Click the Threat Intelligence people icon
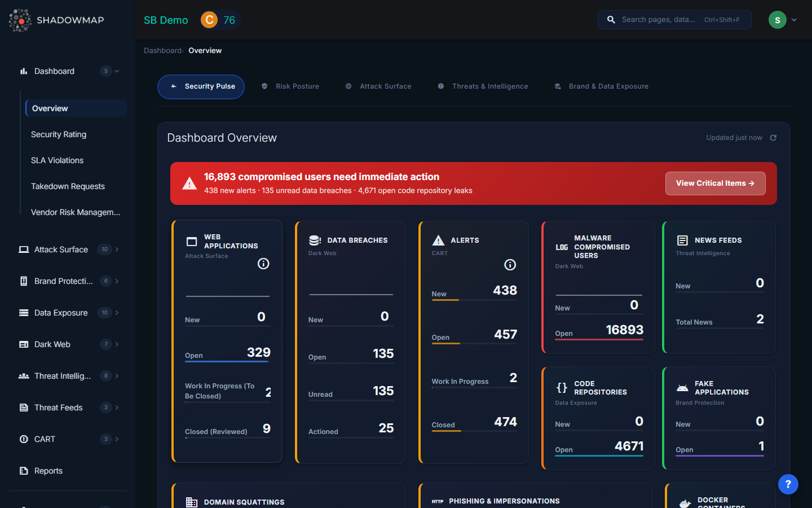The width and height of the screenshot is (812, 508). tap(23, 375)
